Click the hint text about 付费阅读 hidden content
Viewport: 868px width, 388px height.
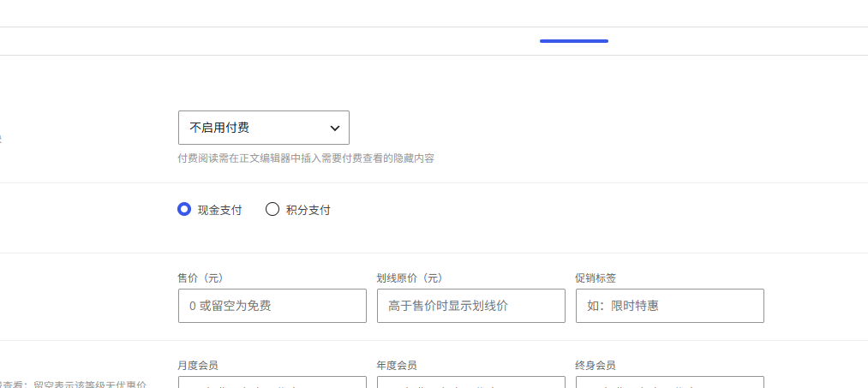(306, 158)
